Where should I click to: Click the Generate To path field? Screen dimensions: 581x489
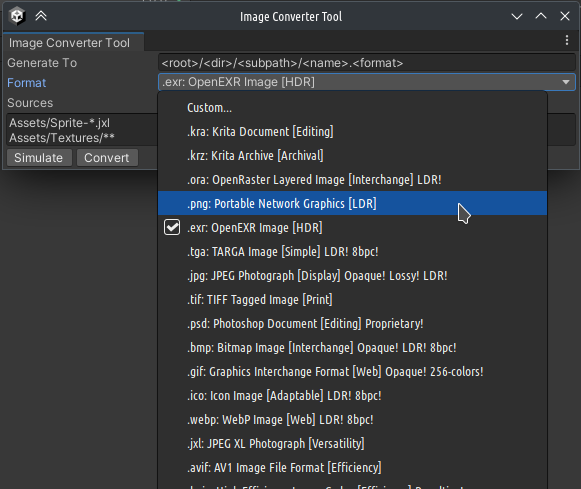click(x=366, y=63)
